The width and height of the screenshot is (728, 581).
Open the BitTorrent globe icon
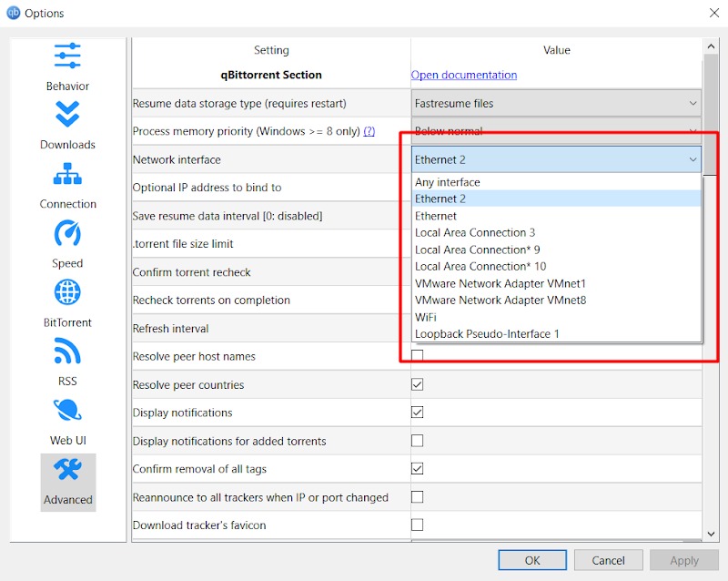point(67,292)
